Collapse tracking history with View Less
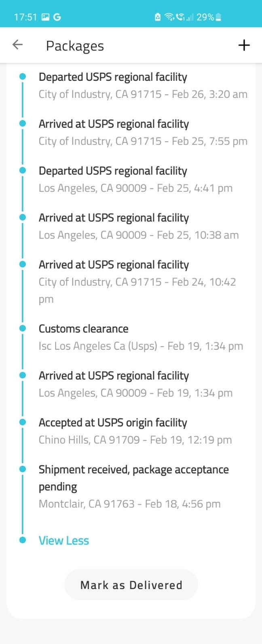Image resolution: width=262 pixels, height=644 pixels. click(x=64, y=541)
